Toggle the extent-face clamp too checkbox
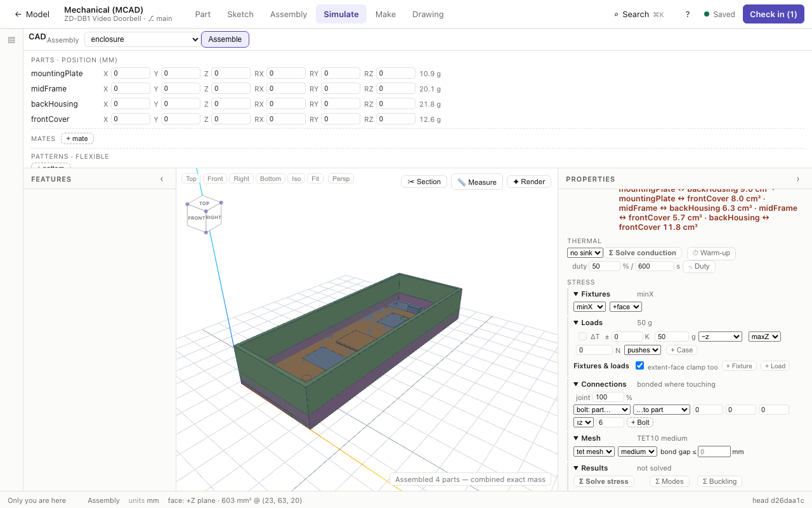The height and width of the screenshot is (508, 812). (640, 366)
